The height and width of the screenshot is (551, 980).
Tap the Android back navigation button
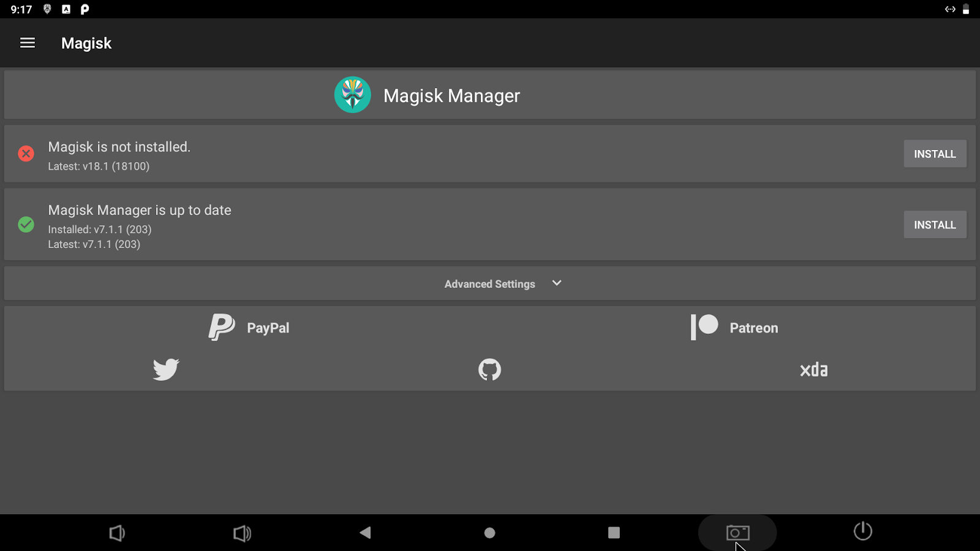[366, 533]
